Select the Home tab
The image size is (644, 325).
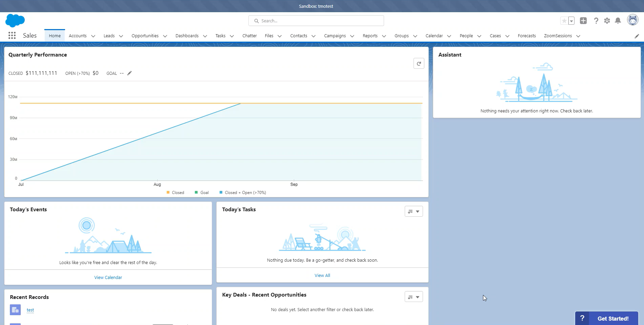coord(55,36)
